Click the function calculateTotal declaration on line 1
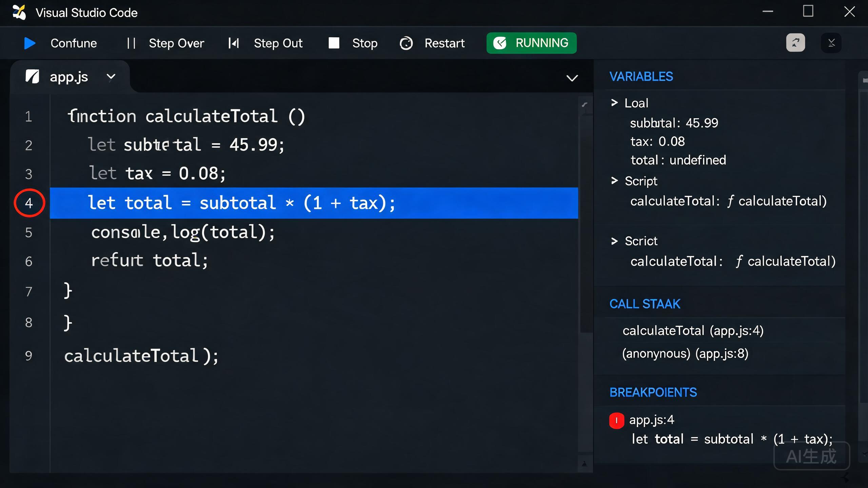Screen dimensions: 868x488 (x=186, y=116)
